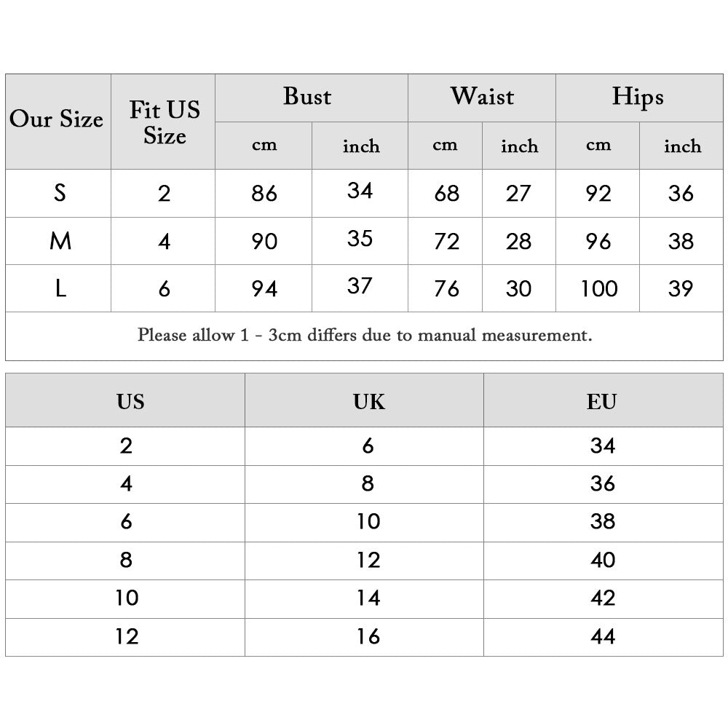The width and height of the screenshot is (728, 728).
Task: Select the UK header in conversion table
Action: [368, 401]
